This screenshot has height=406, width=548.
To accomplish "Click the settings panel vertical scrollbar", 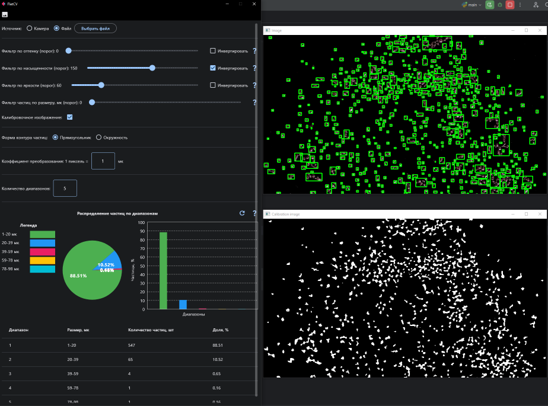I will 257,210.
